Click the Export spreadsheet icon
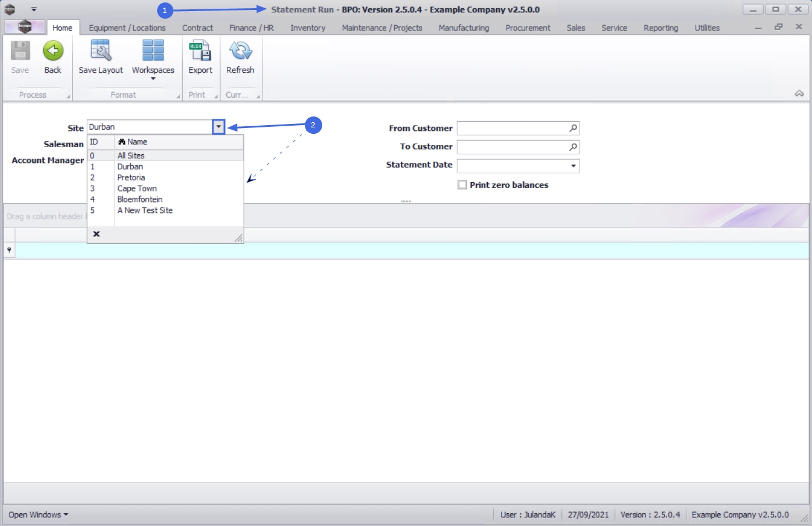 [x=200, y=51]
